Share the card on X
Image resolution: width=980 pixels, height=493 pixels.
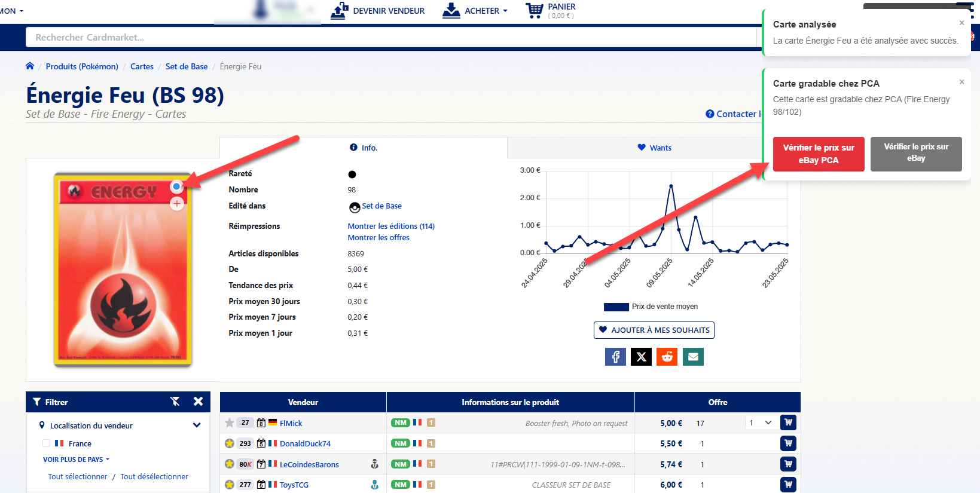641,357
